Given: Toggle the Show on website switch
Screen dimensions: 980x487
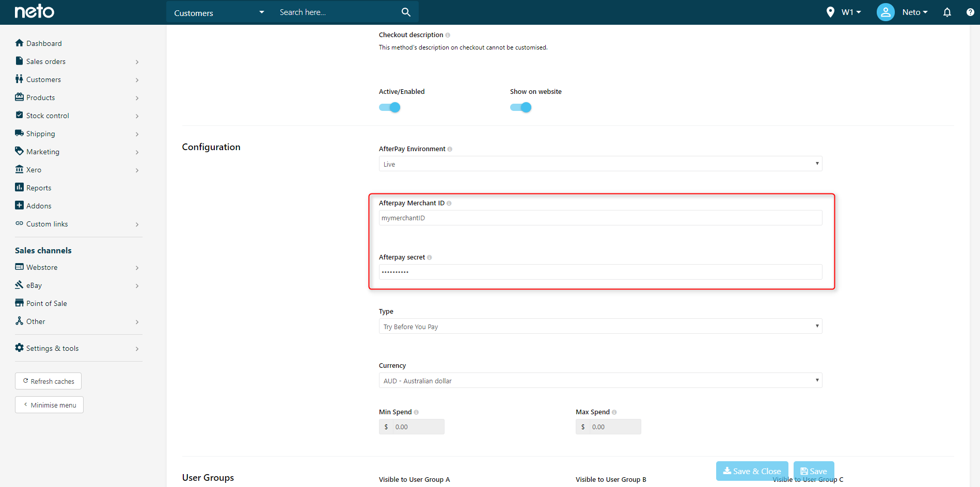Looking at the screenshot, I should (x=521, y=107).
